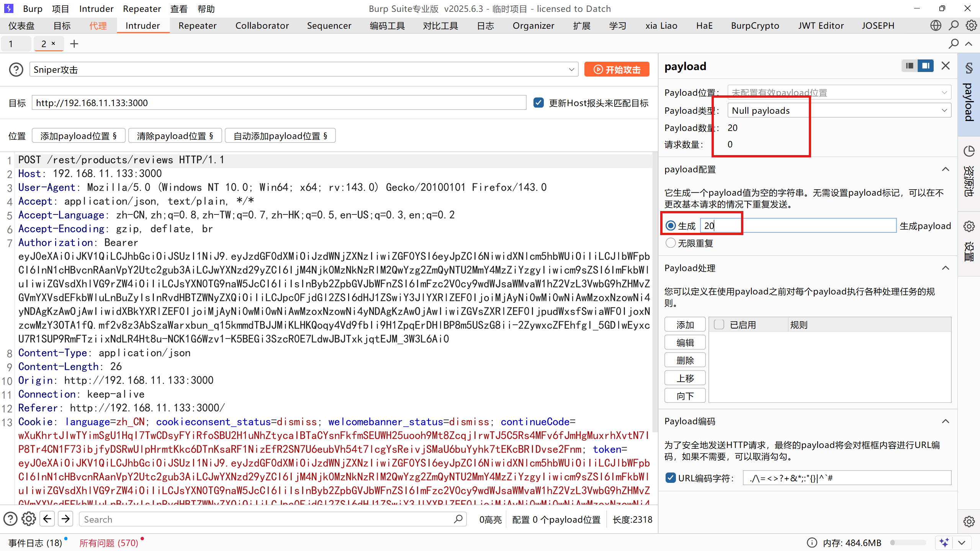Open editor settings gear below request
The width and height of the screenshot is (980, 551).
click(x=29, y=519)
